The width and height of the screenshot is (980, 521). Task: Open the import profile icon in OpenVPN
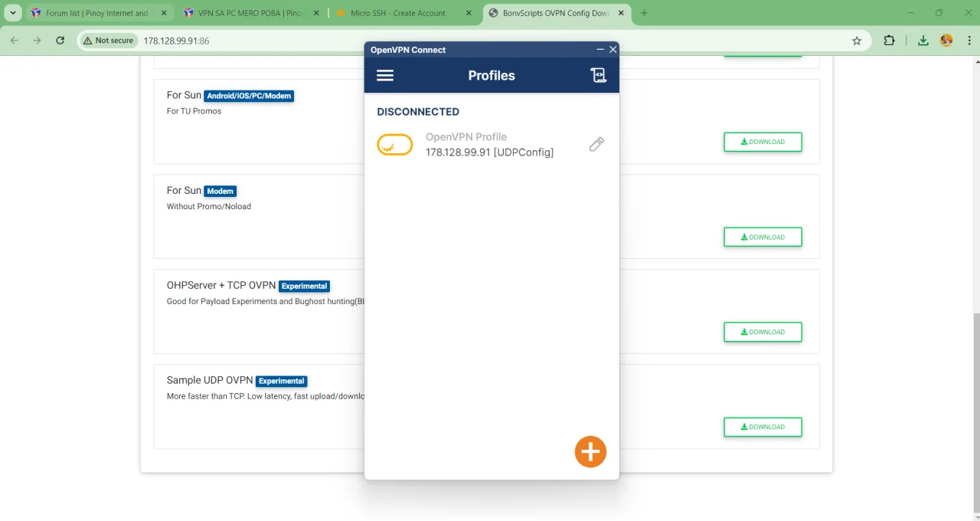[598, 75]
